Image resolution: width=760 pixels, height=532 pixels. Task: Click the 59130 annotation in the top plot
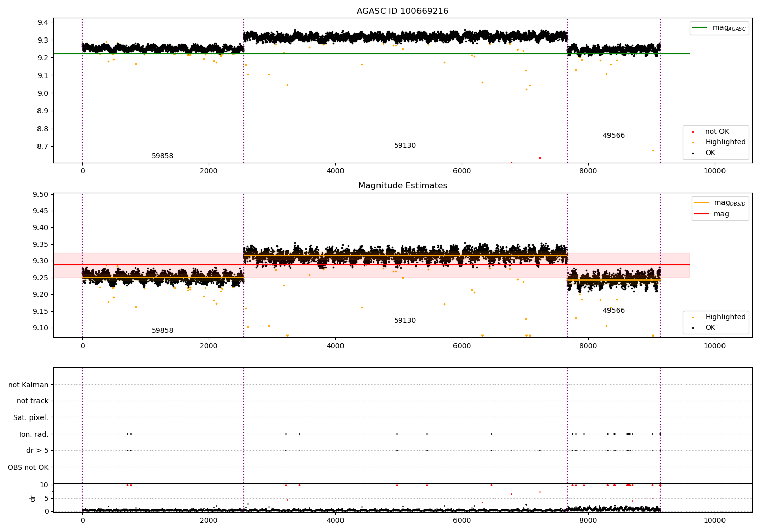(405, 146)
